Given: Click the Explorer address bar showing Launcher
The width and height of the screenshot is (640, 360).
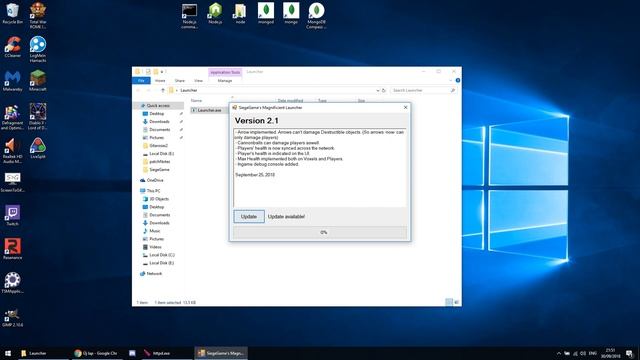Looking at the screenshot, I should [274, 90].
